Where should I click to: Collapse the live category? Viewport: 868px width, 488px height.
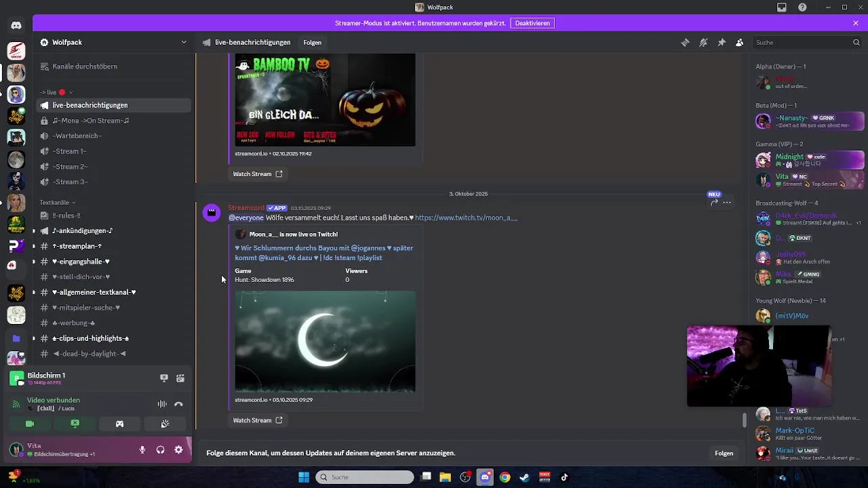tap(56, 92)
